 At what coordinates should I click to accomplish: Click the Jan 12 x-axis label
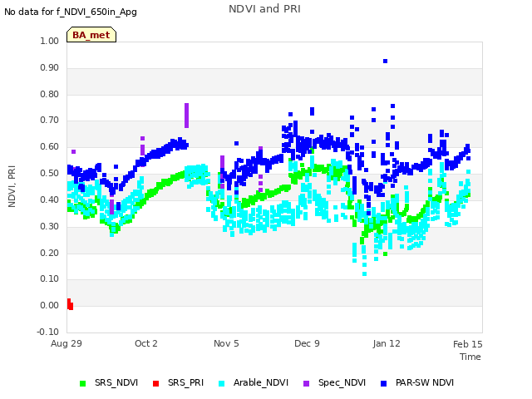[x=387, y=343]
